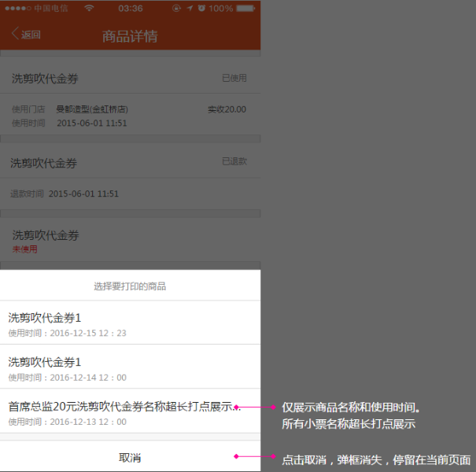This screenshot has width=476, height=472.
Task: Click 使用时间：2016-12-13 12：00 text
Action: (x=67, y=422)
